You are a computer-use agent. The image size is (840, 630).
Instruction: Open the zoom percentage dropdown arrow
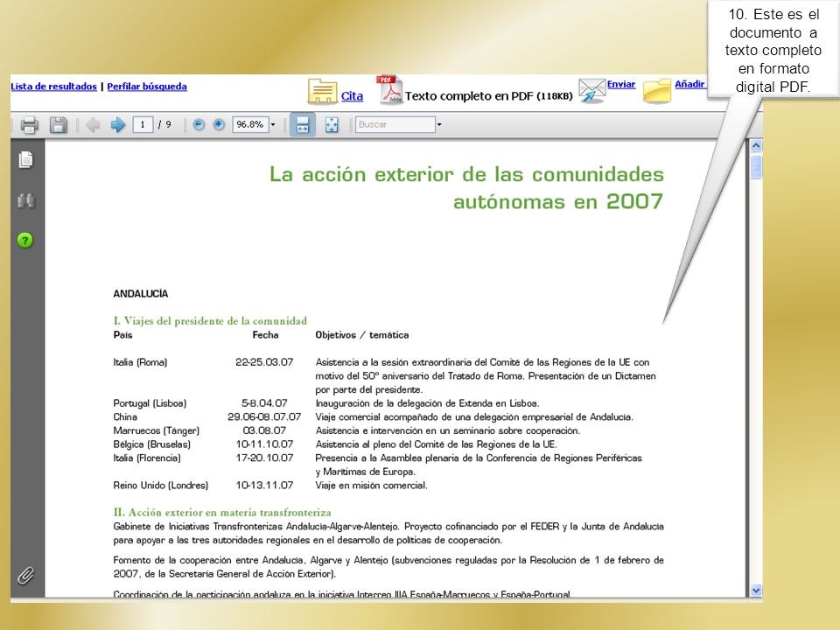(273, 124)
